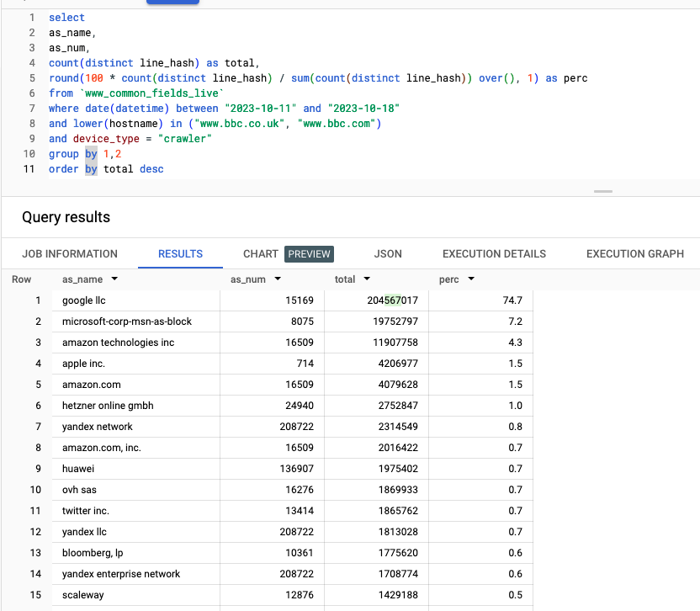Click the 'select' keyword on line 1
Screen dimensions: 700x611
tap(66, 18)
